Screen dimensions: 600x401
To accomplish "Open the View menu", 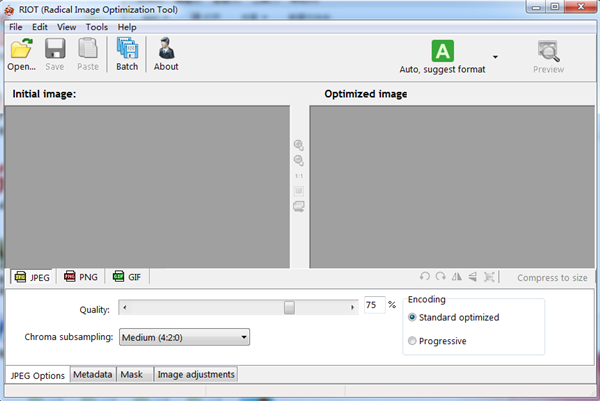I will pyautogui.click(x=67, y=27).
